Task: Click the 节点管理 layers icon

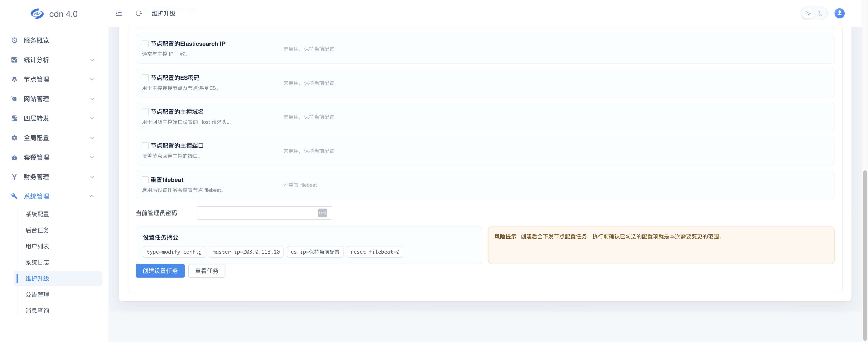Action: (14, 79)
